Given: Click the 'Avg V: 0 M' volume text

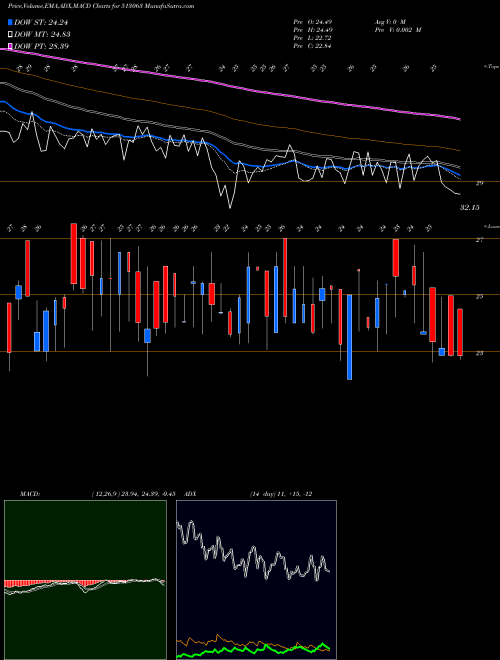Looking at the screenshot, I should pos(390,22).
